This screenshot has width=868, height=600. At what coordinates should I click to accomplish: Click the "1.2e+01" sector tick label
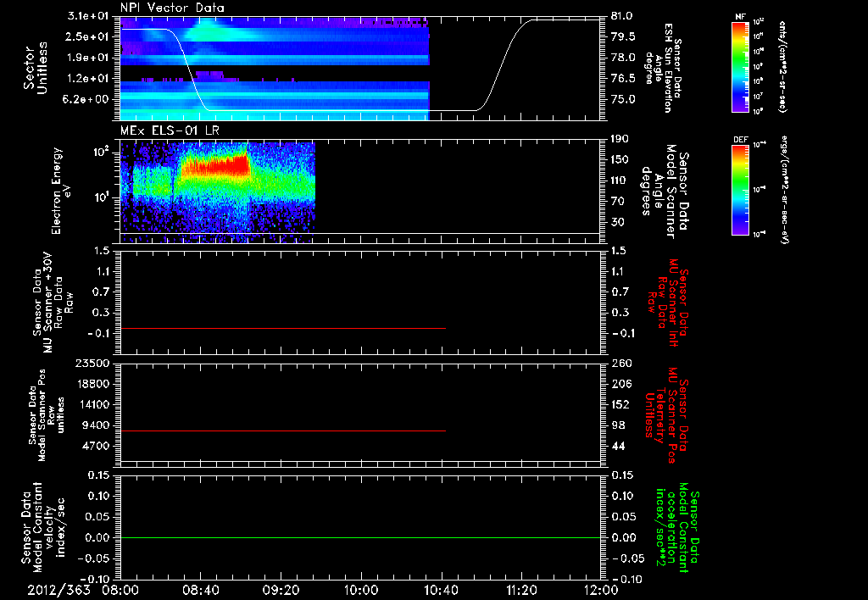(88, 79)
